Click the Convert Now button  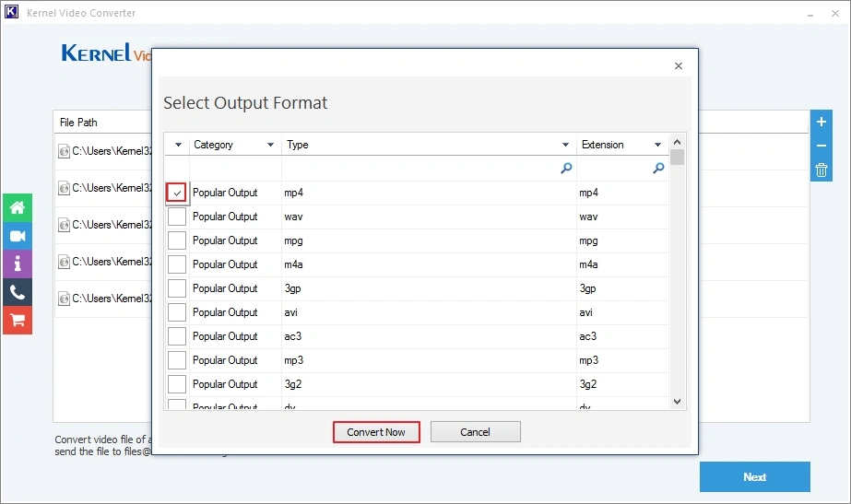[376, 432]
